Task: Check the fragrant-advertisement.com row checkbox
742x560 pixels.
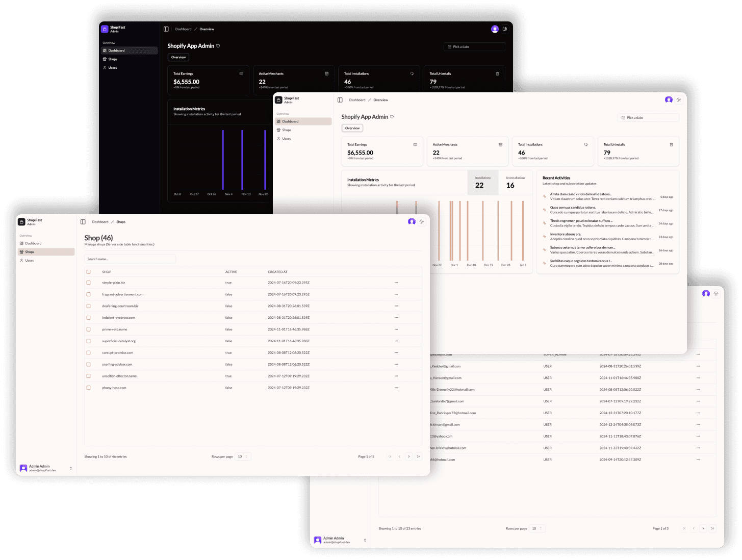Action: [x=89, y=294]
